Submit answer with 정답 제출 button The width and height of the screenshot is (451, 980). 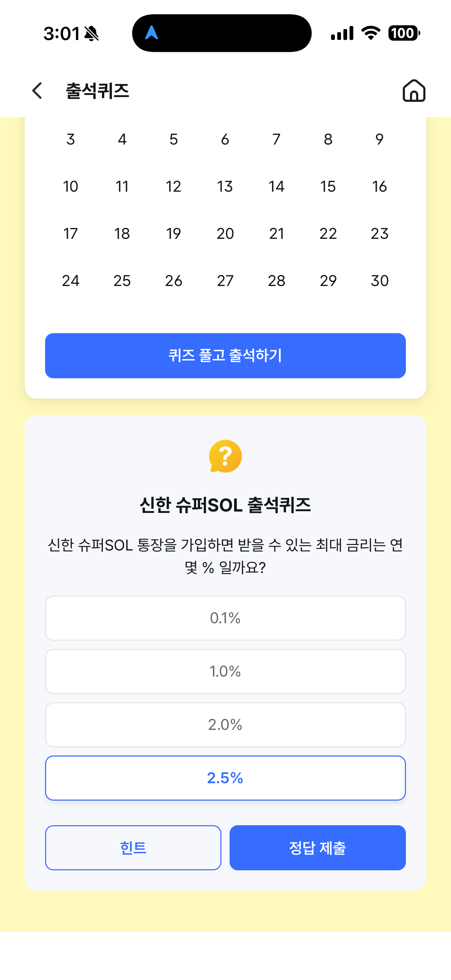(x=317, y=848)
